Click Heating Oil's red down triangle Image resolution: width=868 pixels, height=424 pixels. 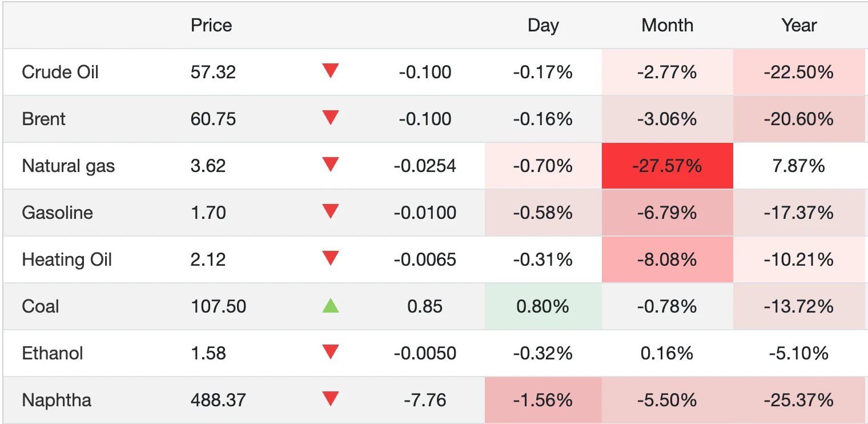click(x=331, y=259)
